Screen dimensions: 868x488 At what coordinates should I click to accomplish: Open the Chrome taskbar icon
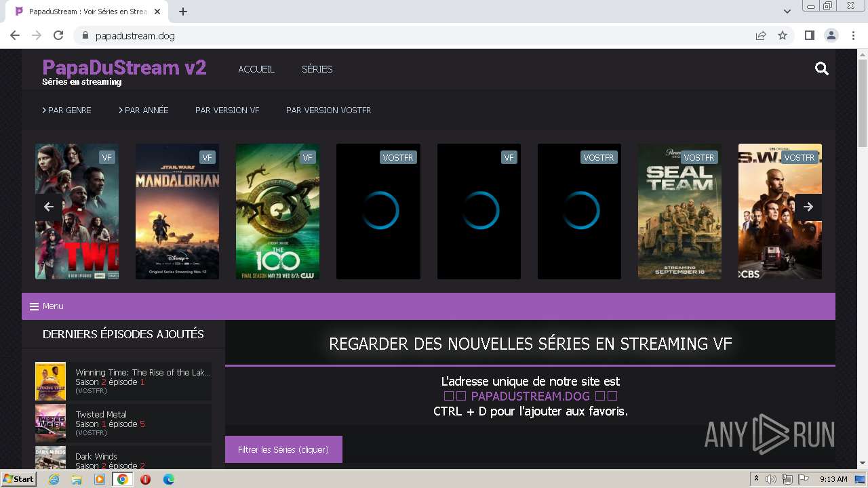click(x=122, y=479)
